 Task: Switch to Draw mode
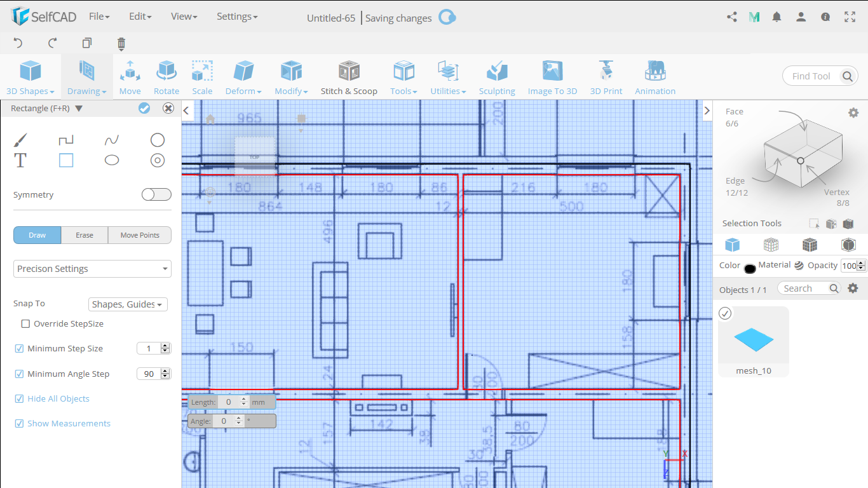click(x=37, y=235)
